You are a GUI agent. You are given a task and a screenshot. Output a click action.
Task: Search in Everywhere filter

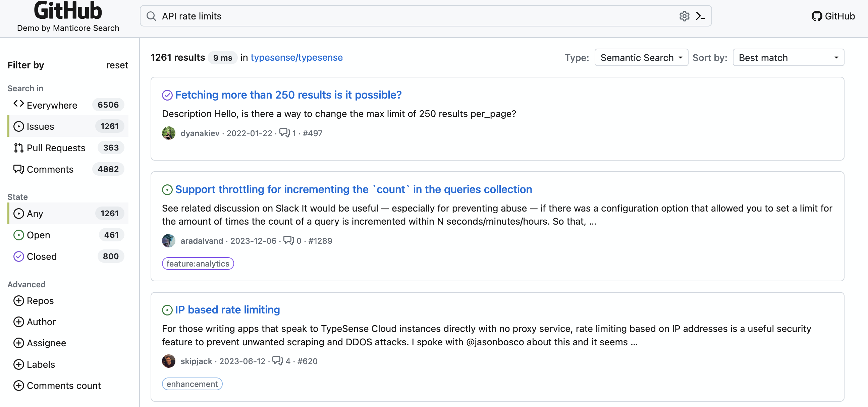click(68, 105)
